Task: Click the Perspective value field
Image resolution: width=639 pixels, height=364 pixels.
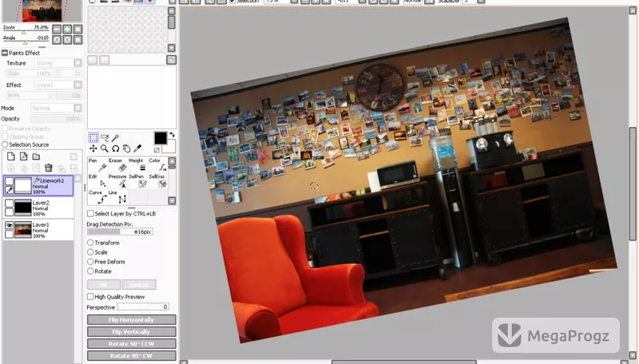Action: click(x=143, y=307)
